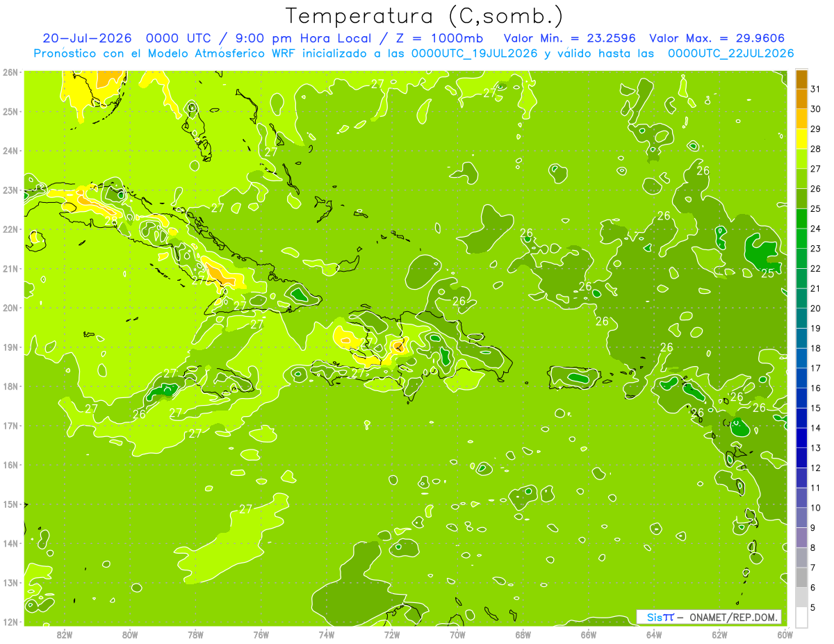The height and width of the screenshot is (644, 834).
Task: Click the blue swatch between 15 and 16
Action: click(x=801, y=398)
